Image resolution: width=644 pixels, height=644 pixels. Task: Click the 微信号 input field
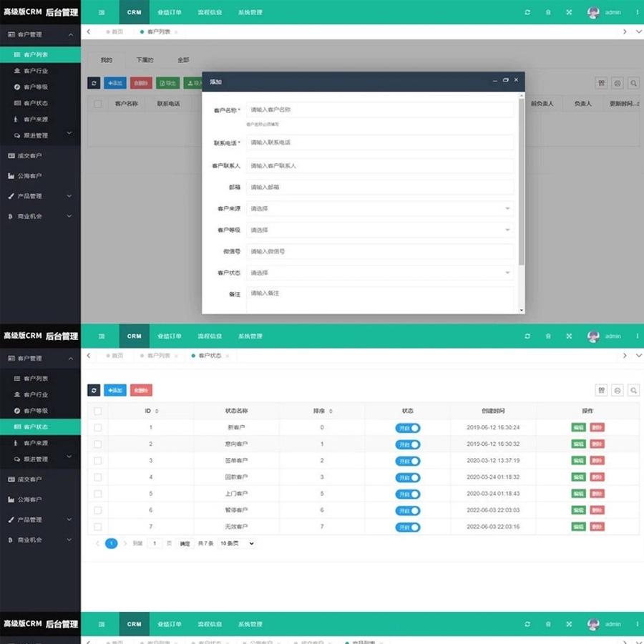(379, 252)
